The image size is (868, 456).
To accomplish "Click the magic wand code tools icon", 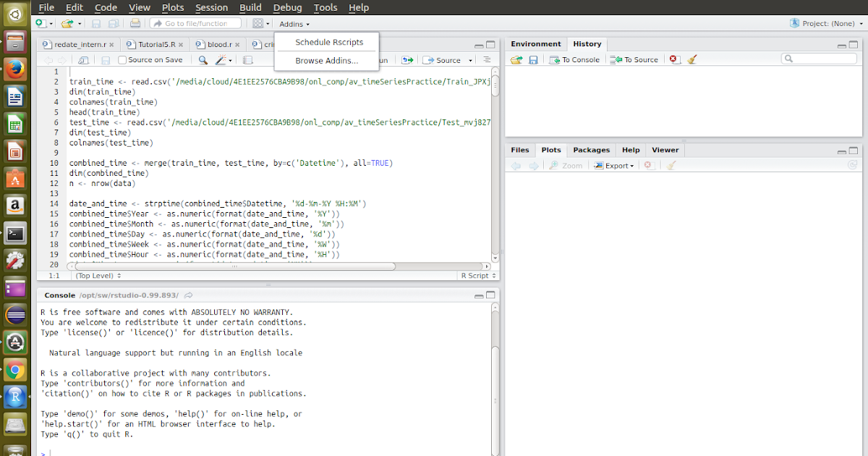I will 221,59.
